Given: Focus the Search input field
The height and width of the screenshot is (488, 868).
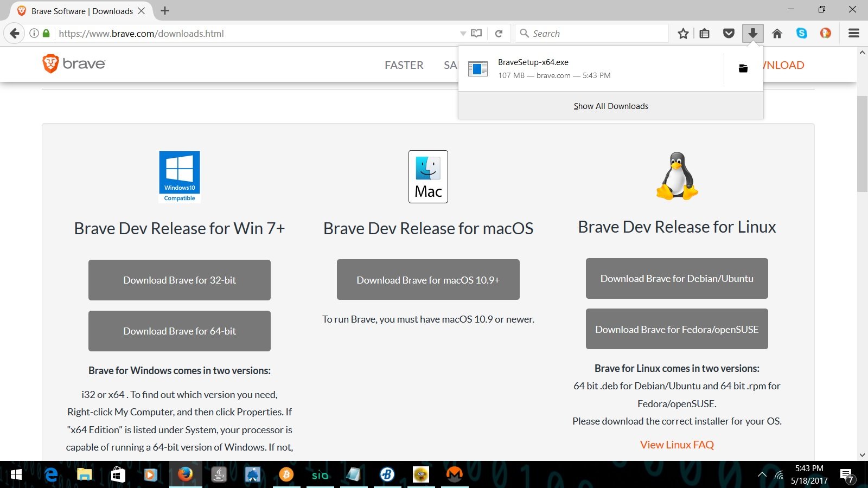Looking at the screenshot, I should pyautogui.click(x=591, y=34).
